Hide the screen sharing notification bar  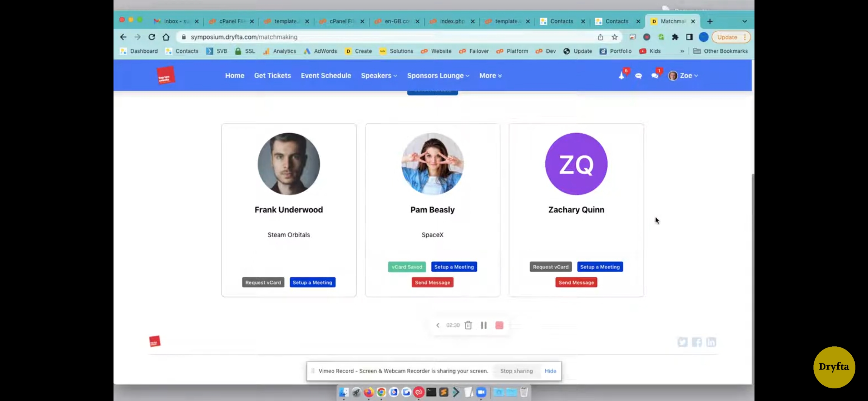pyautogui.click(x=550, y=371)
